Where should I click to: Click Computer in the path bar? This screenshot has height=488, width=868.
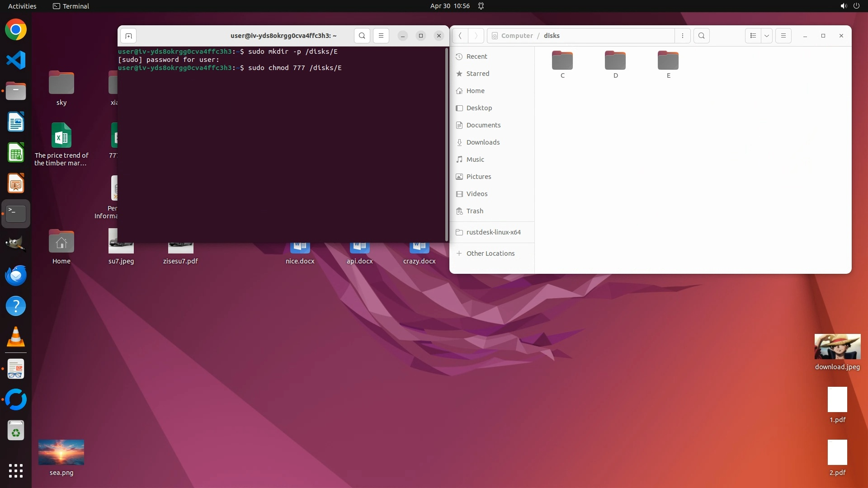click(517, 36)
